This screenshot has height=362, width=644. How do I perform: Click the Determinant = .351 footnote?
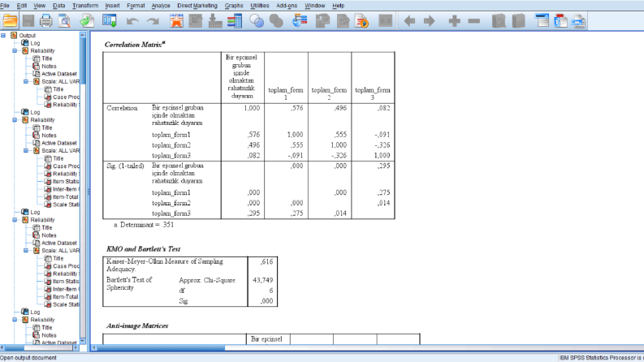click(145, 225)
